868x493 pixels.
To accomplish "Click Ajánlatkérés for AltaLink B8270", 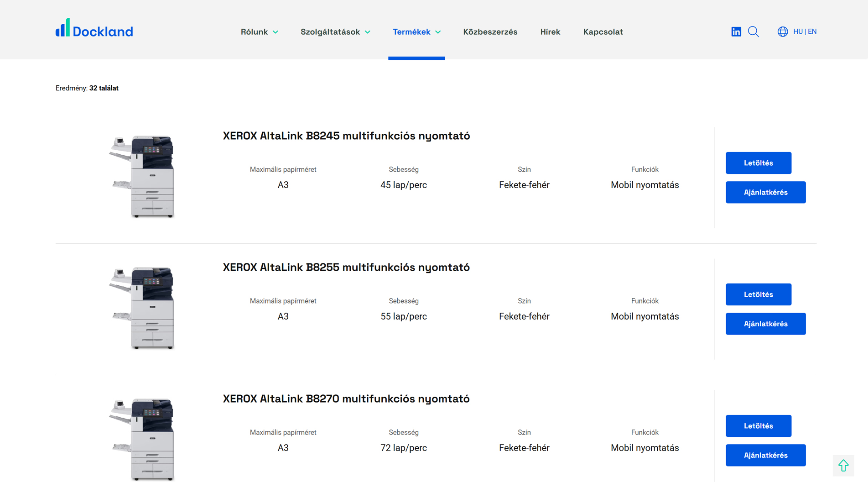I will point(766,455).
